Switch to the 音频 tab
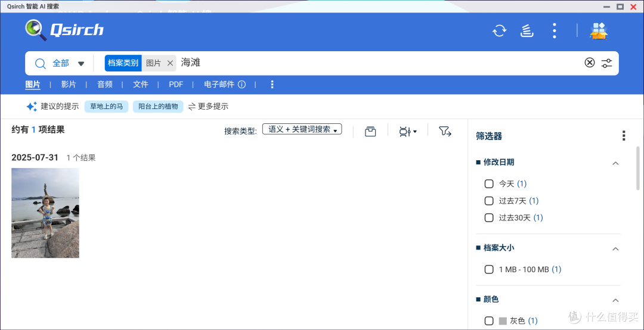Viewport: 644px width, 330px height. [105, 85]
